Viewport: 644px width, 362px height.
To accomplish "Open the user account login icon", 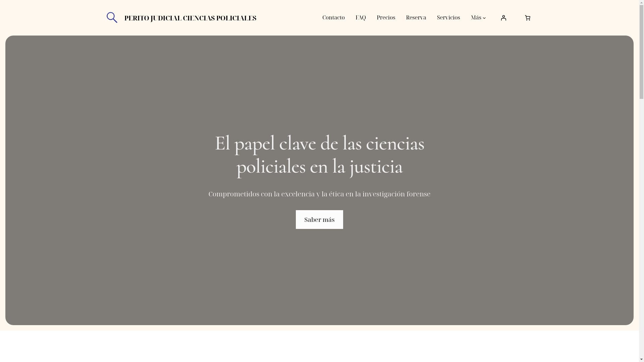I will [503, 18].
